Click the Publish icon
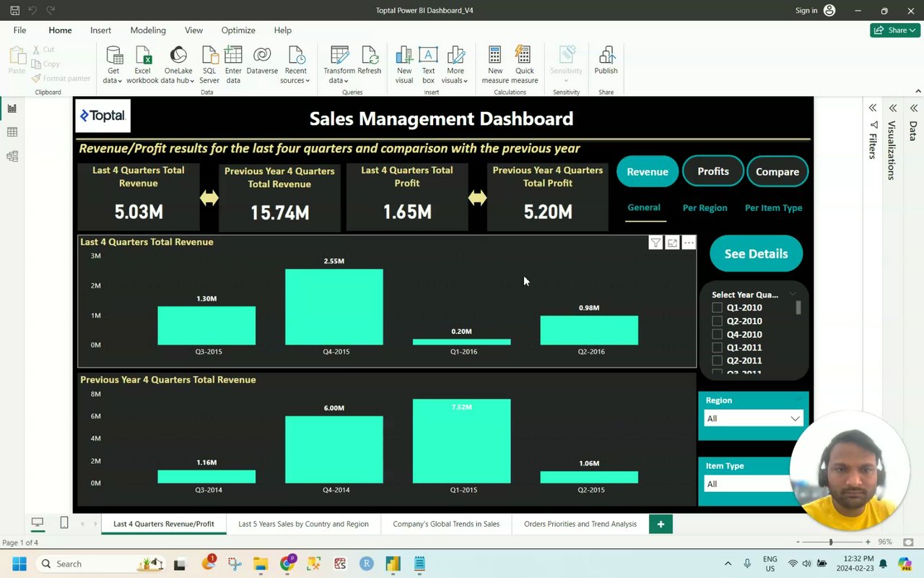This screenshot has width=924, height=578. point(606,56)
